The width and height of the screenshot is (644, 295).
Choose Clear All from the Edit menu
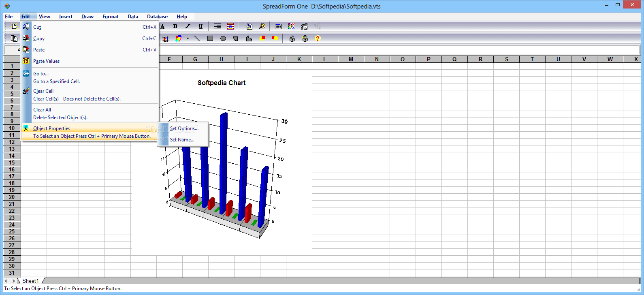pos(90,113)
